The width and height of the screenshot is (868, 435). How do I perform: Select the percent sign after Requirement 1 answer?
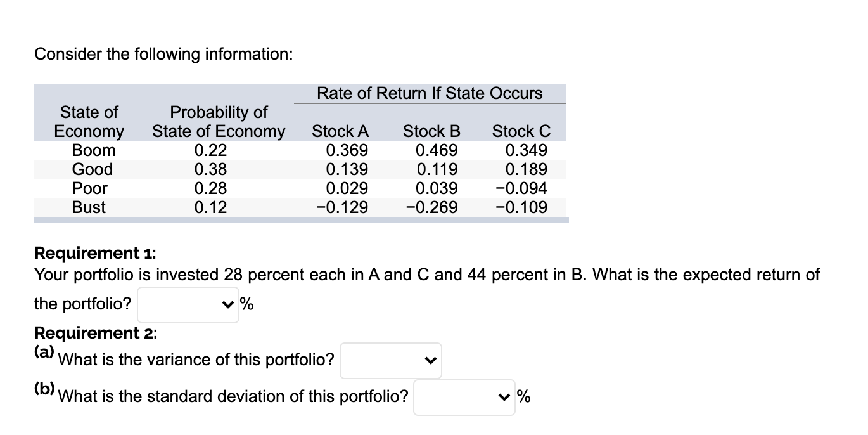[x=247, y=304]
